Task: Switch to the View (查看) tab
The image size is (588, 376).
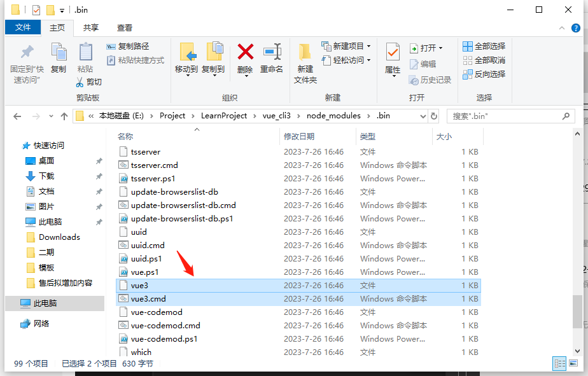Action: [x=125, y=28]
